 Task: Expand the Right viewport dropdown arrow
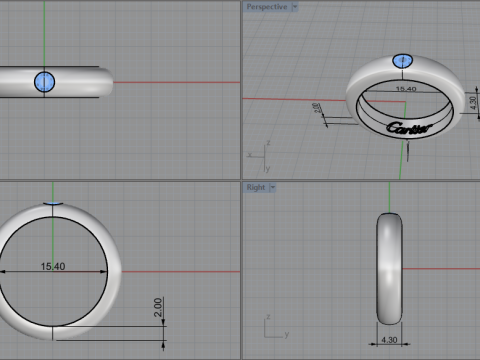[273, 187]
